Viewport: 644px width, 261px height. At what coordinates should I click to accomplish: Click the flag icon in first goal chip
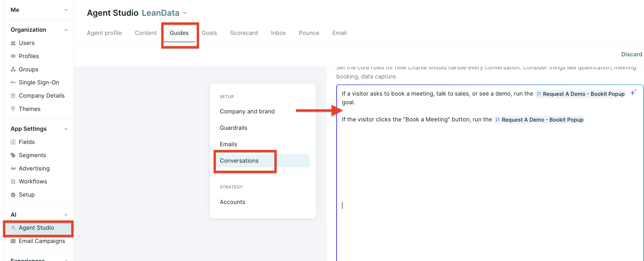pos(539,94)
